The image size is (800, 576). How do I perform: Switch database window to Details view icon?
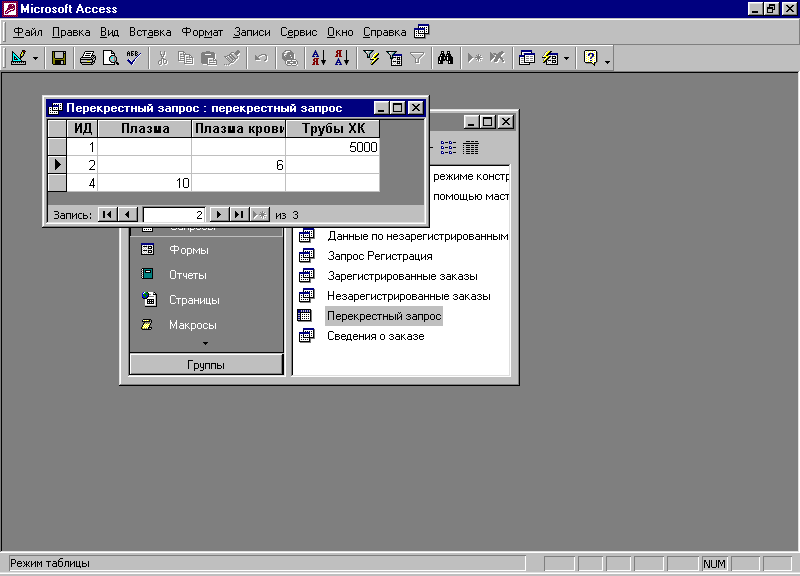click(470, 148)
